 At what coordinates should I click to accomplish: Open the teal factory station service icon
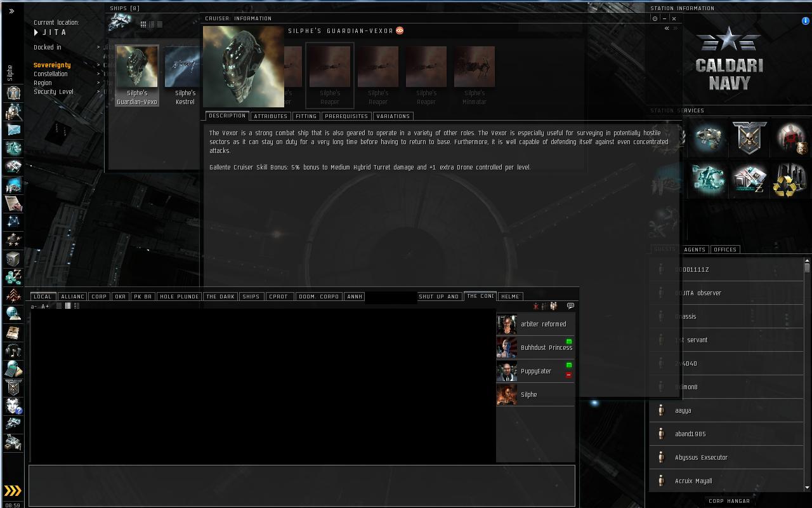point(709,180)
